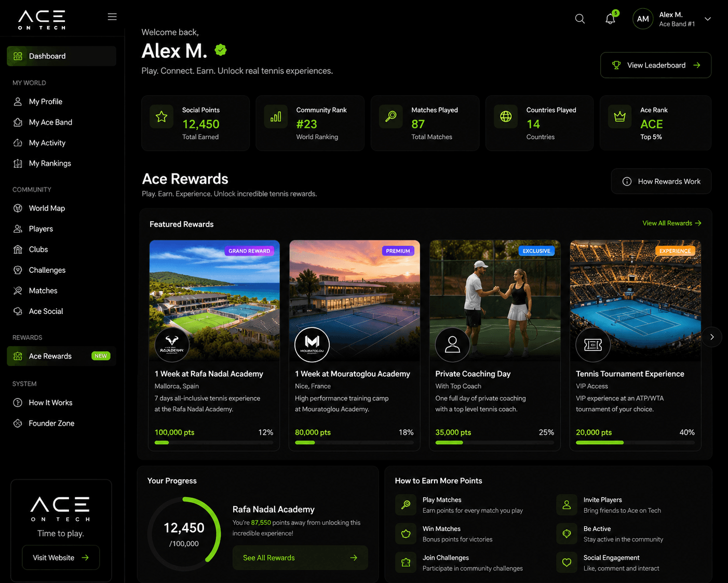Image resolution: width=728 pixels, height=583 pixels.
Task: Click Rafa Nadal Academy 12% progress bar
Action: pyautogui.click(x=214, y=443)
